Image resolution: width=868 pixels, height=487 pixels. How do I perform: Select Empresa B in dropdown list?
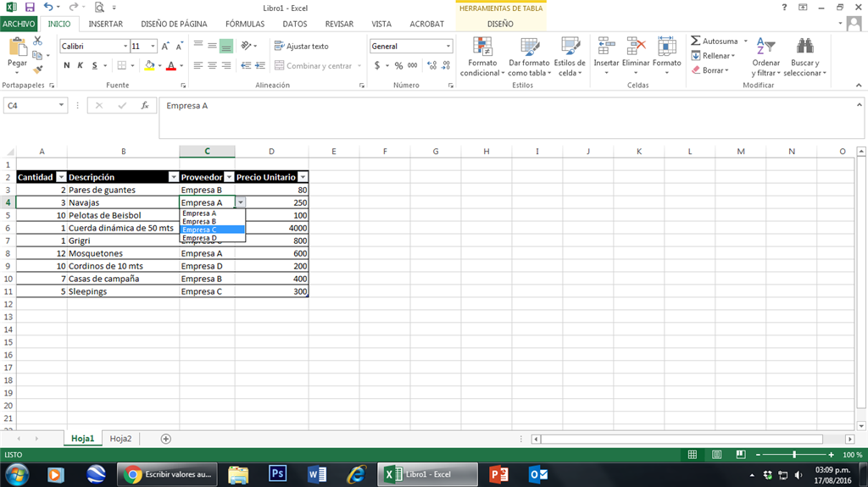(x=213, y=221)
